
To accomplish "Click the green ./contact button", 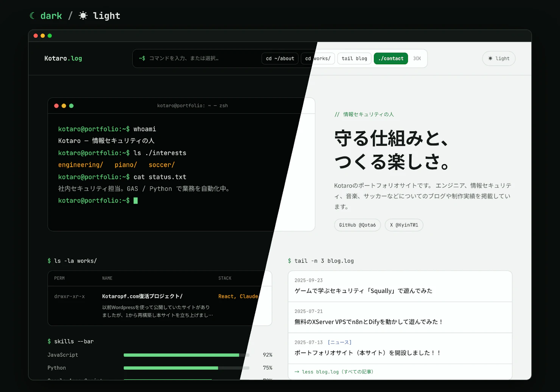I will [x=391, y=59].
